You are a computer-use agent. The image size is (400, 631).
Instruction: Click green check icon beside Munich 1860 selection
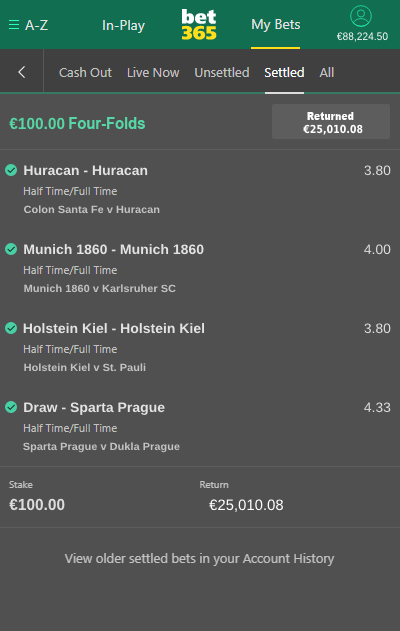11,249
